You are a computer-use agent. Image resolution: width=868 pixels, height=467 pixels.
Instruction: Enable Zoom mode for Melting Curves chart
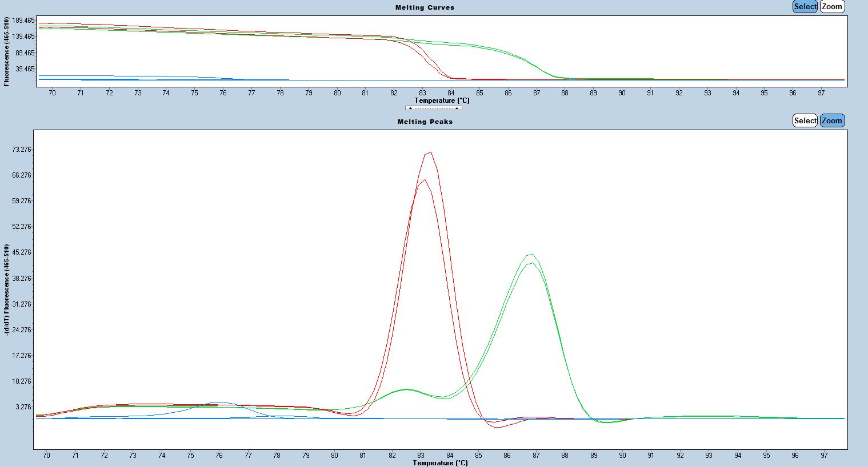tap(832, 7)
